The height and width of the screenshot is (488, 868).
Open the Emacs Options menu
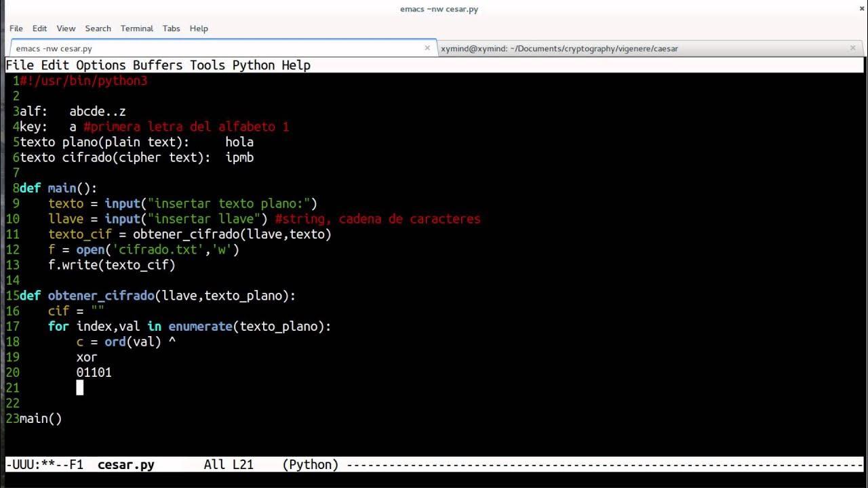[x=100, y=66]
